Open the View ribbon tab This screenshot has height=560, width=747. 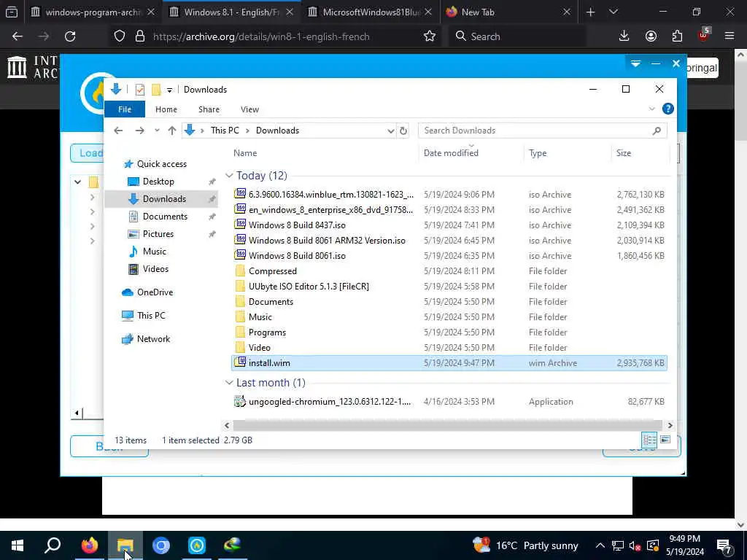click(249, 109)
